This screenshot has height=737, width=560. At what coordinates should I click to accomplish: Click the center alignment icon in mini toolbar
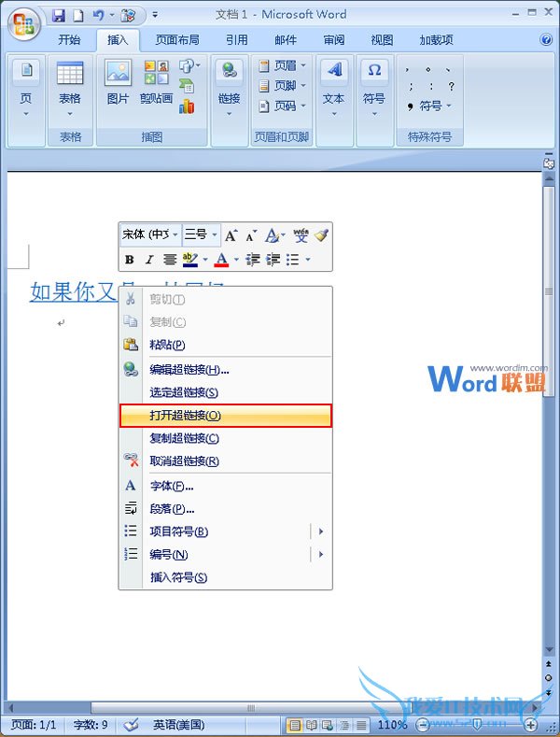click(x=170, y=259)
